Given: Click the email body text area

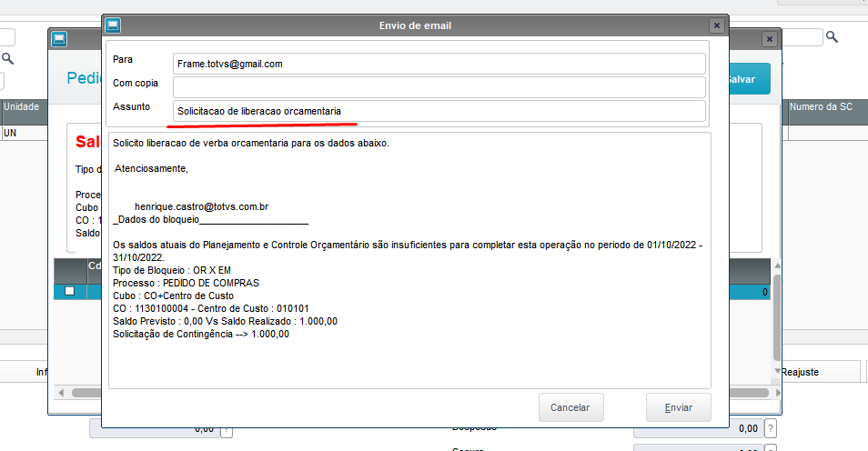Looking at the screenshot, I should [409, 260].
